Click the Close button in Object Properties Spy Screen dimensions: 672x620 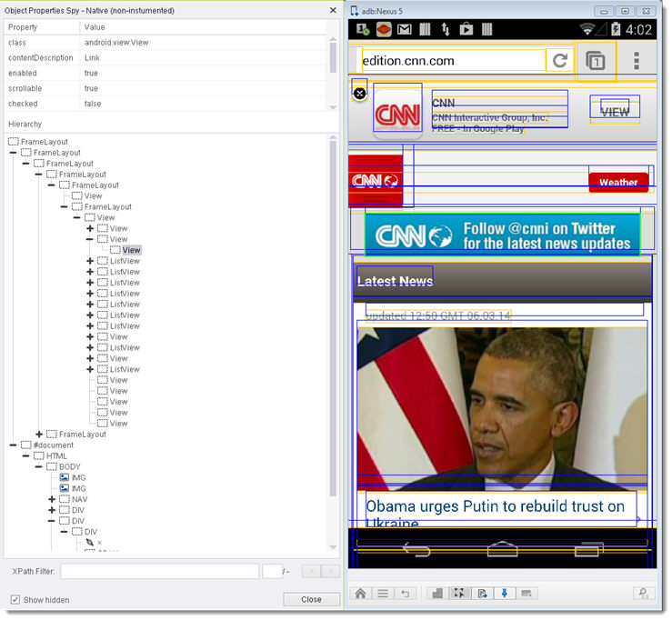(x=311, y=600)
